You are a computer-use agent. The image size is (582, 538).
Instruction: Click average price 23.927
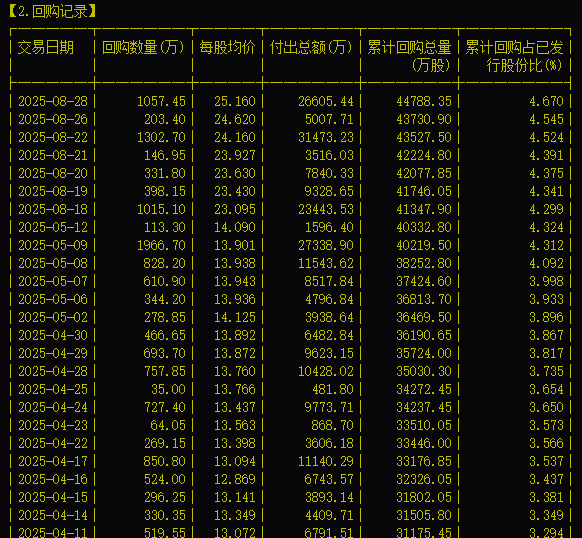235,155
